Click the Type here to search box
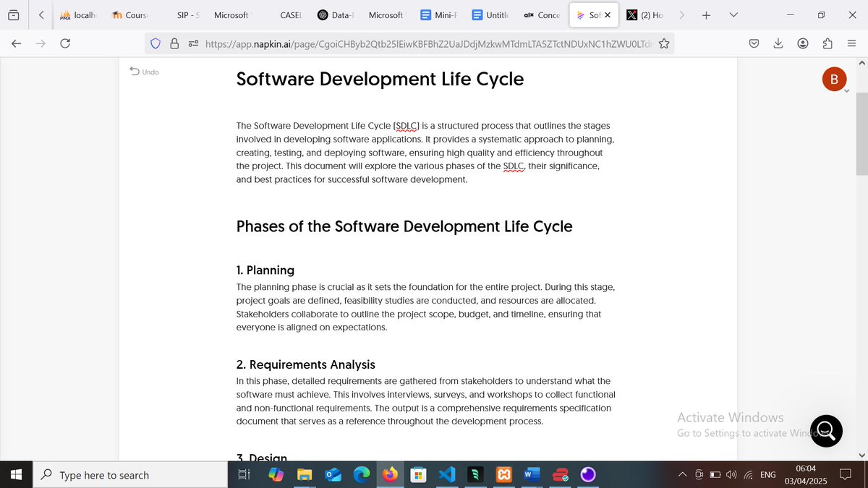The height and width of the screenshot is (488, 868). point(130,475)
